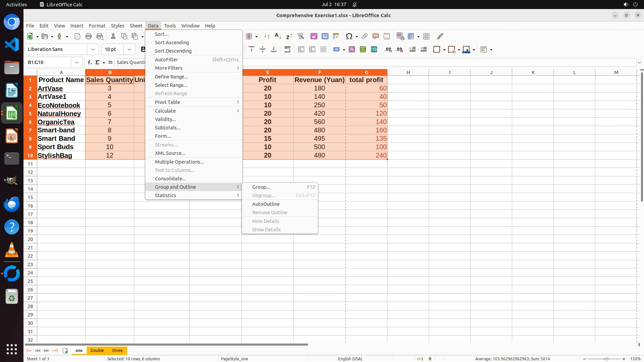
Task: Open the font name dropdown
Action: tap(93, 49)
